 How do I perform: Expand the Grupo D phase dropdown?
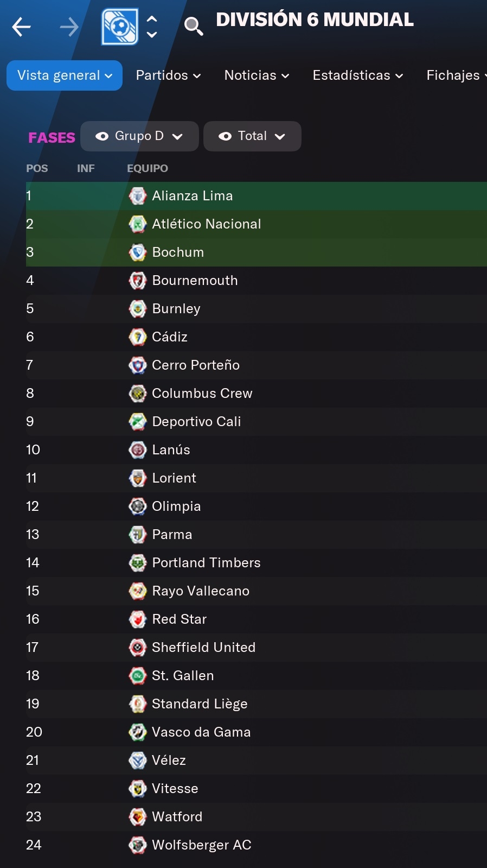pos(139,136)
